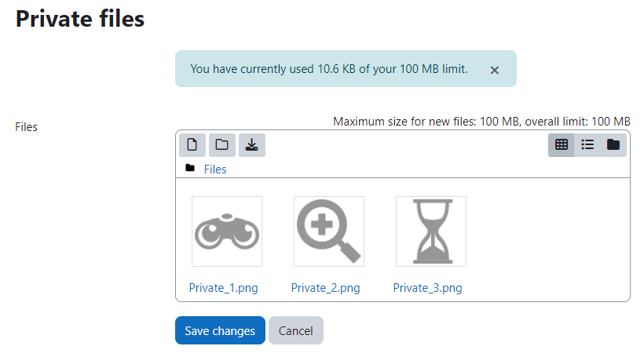Switch to folder tree view

coord(613,145)
